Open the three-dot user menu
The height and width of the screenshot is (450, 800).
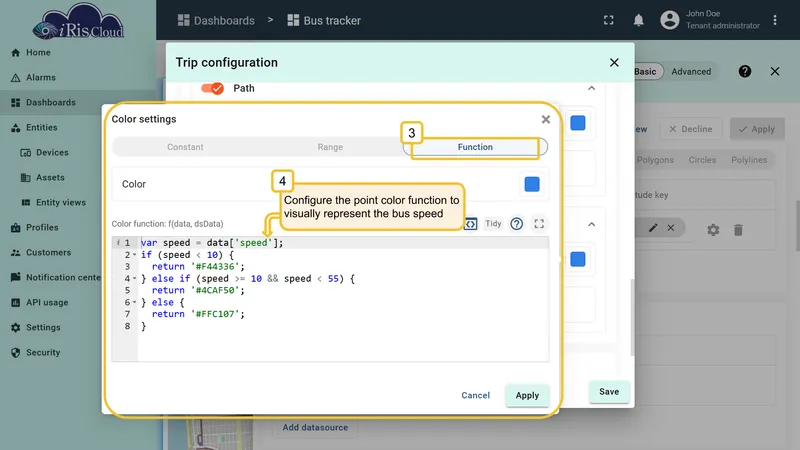tap(774, 20)
